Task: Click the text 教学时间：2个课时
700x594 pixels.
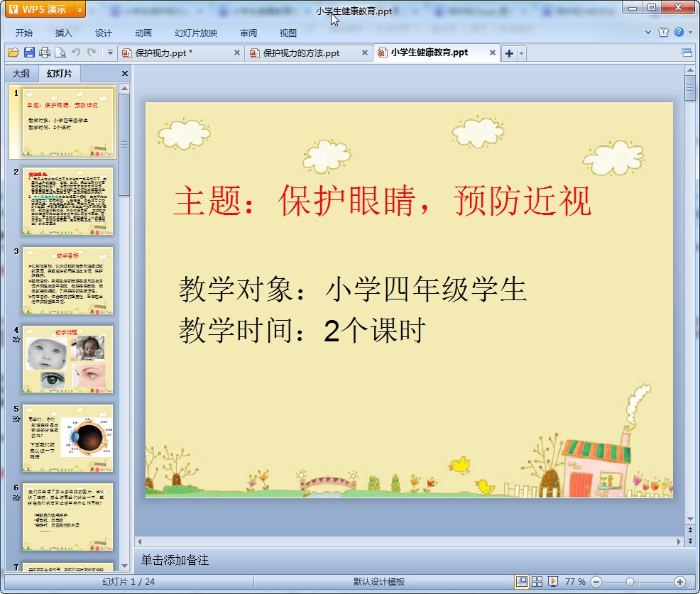Action: click(302, 330)
